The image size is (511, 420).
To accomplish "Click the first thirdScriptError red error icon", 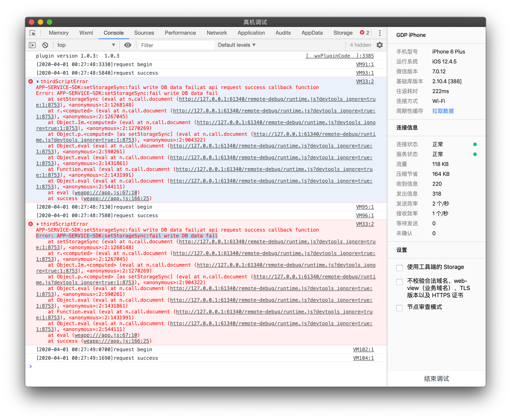I will 31,82.
